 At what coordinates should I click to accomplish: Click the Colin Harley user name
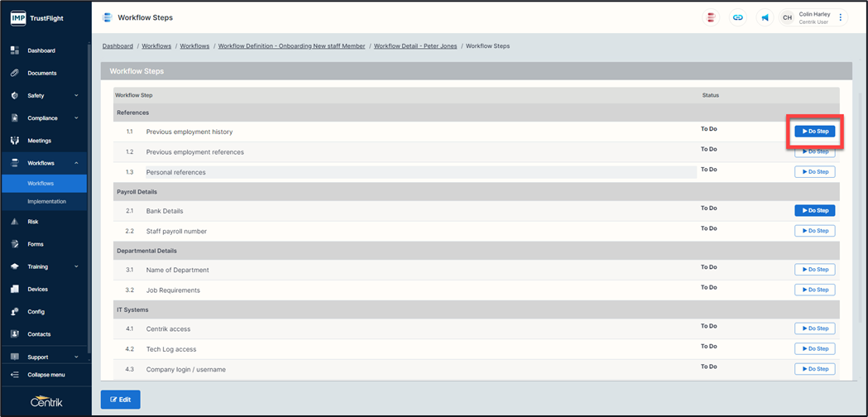pyautogui.click(x=814, y=14)
